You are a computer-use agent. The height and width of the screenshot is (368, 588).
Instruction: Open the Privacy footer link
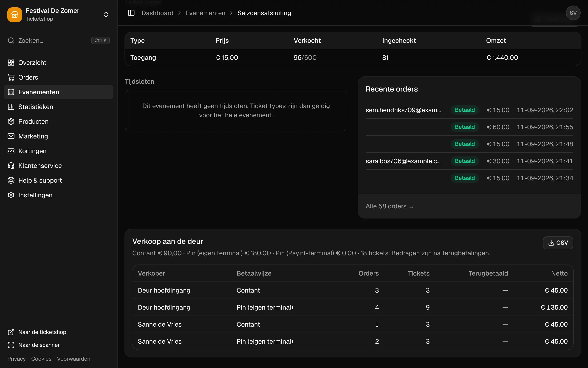point(16,359)
